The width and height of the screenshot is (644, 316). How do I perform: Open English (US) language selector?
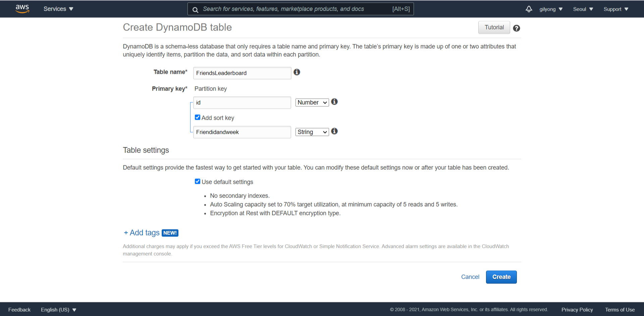point(59,310)
